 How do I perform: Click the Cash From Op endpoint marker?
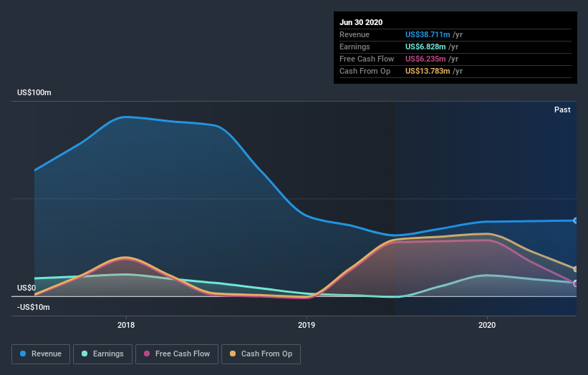tap(576, 269)
